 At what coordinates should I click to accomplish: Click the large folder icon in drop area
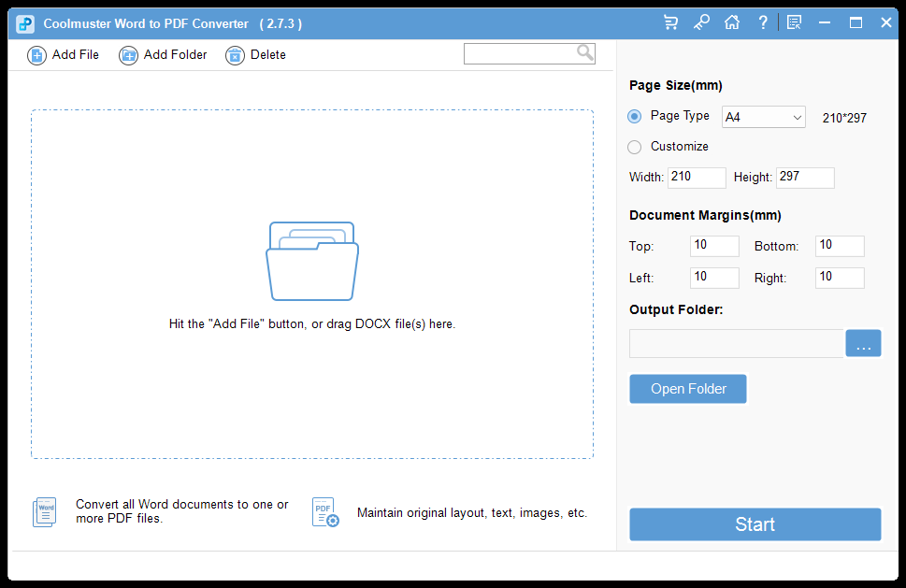point(312,261)
